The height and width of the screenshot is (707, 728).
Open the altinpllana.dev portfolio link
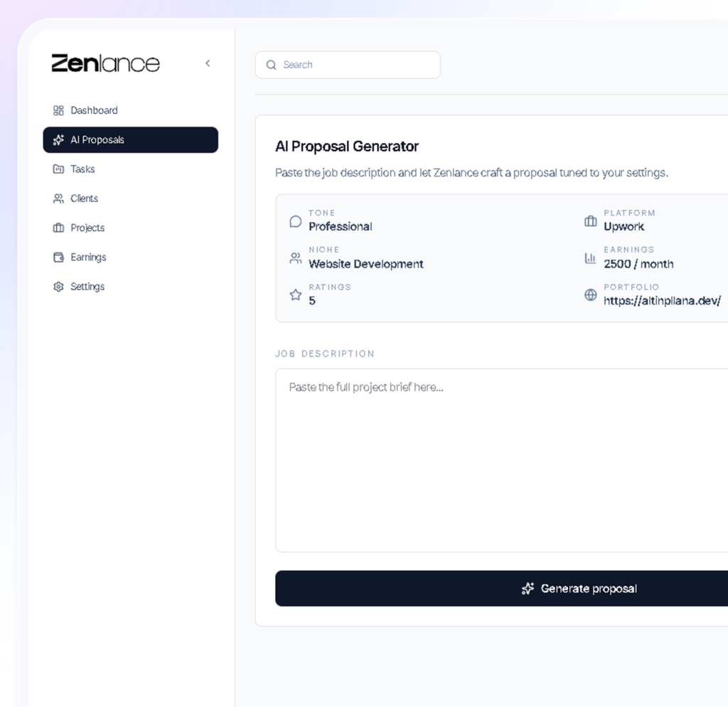point(662,301)
